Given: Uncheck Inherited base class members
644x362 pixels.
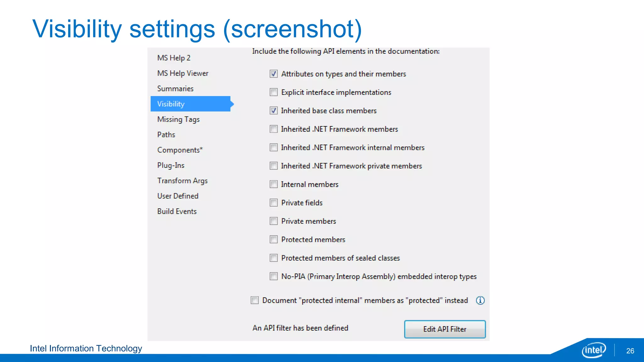Looking at the screenshot, I should (274, 111).
